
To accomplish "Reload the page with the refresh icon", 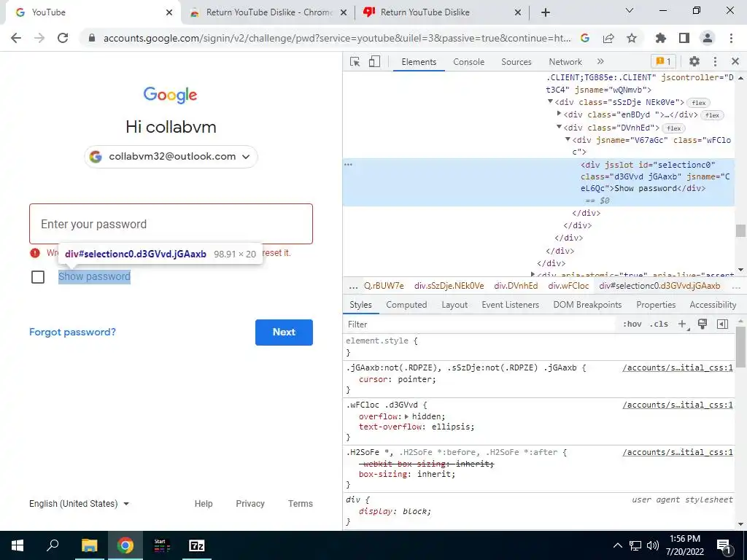I will click(63, 38).
